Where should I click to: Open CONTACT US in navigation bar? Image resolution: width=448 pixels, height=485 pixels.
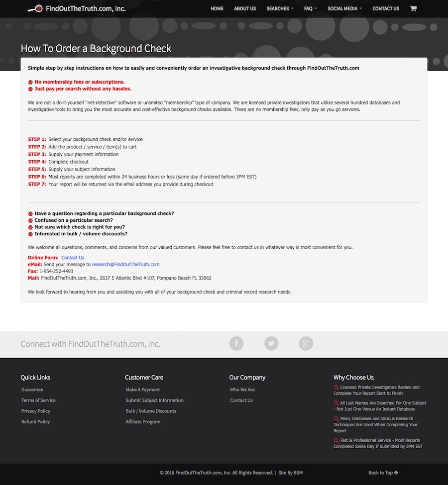pos(386,8)
